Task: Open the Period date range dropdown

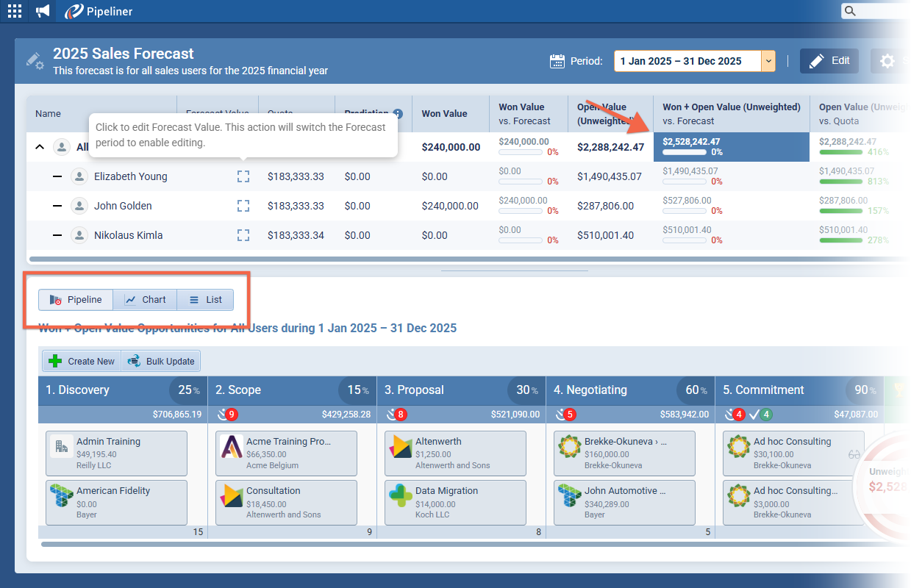Action: 768,61
